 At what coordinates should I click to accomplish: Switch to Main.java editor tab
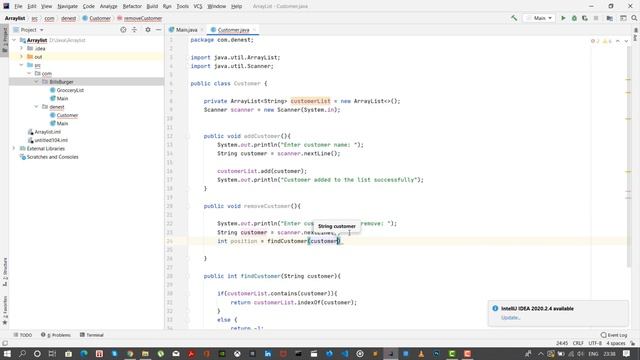(186, 30)
